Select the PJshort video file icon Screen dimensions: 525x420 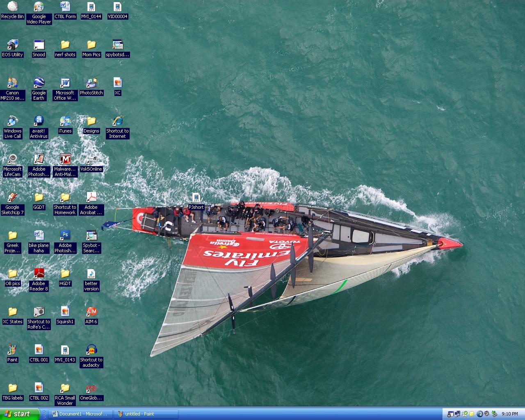point(196,199)
